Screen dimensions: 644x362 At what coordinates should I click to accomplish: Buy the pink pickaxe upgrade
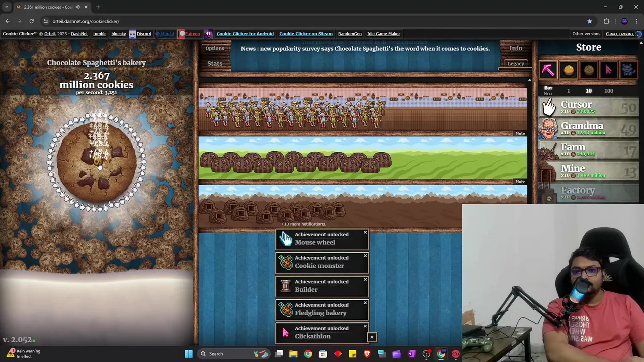[x=548, y=70]
